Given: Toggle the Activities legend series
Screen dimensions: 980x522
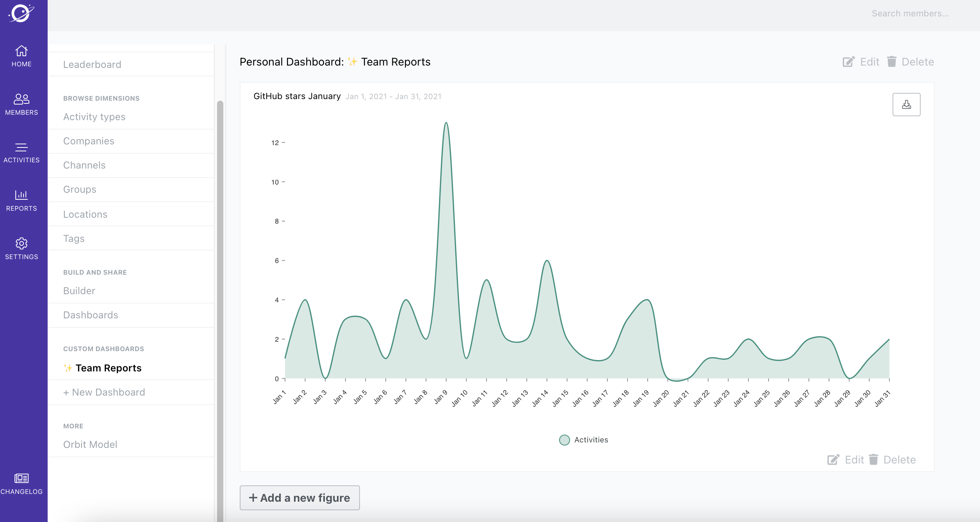Looking at the screenshot, I should click(x=583, y=440).
